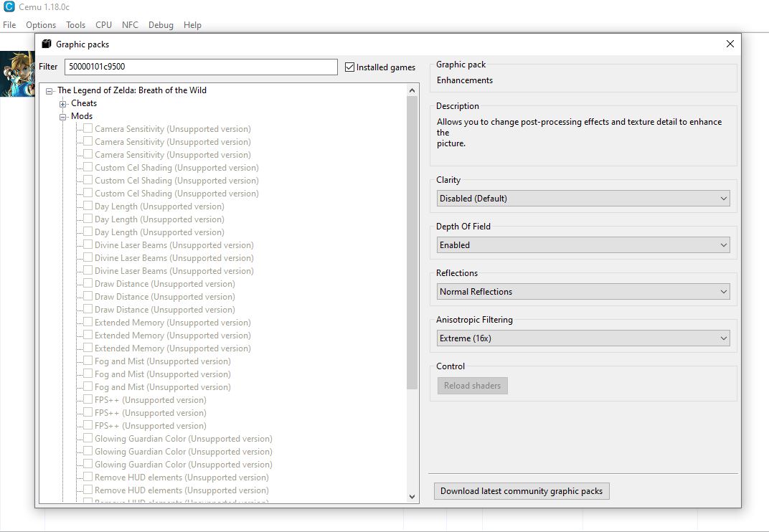Image resolution: width=769 pixels, height=532 pixels.
Task: Click the Filter text field
Action: [201, 67]
